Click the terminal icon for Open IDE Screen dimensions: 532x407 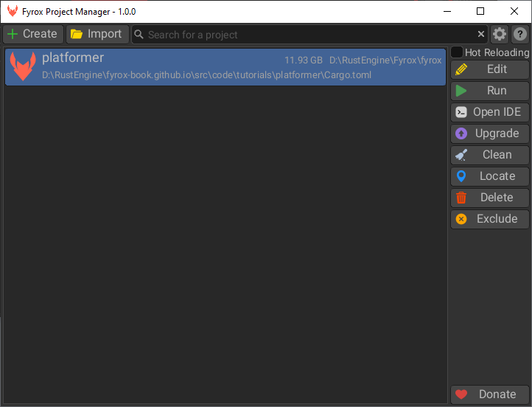click(461, 112)
